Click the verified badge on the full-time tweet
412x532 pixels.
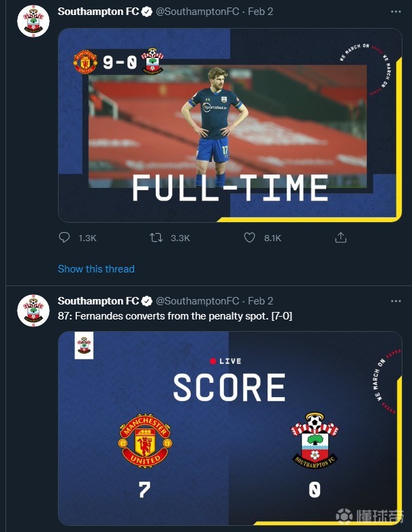(x=146, y=12)
